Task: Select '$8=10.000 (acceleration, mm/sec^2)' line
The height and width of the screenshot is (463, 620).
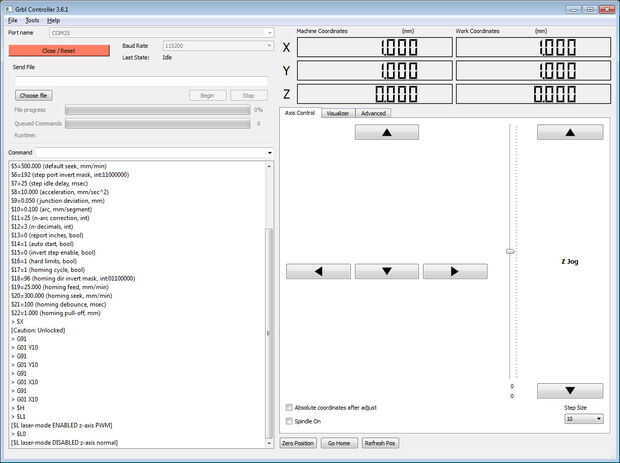Action: [60, 192]
